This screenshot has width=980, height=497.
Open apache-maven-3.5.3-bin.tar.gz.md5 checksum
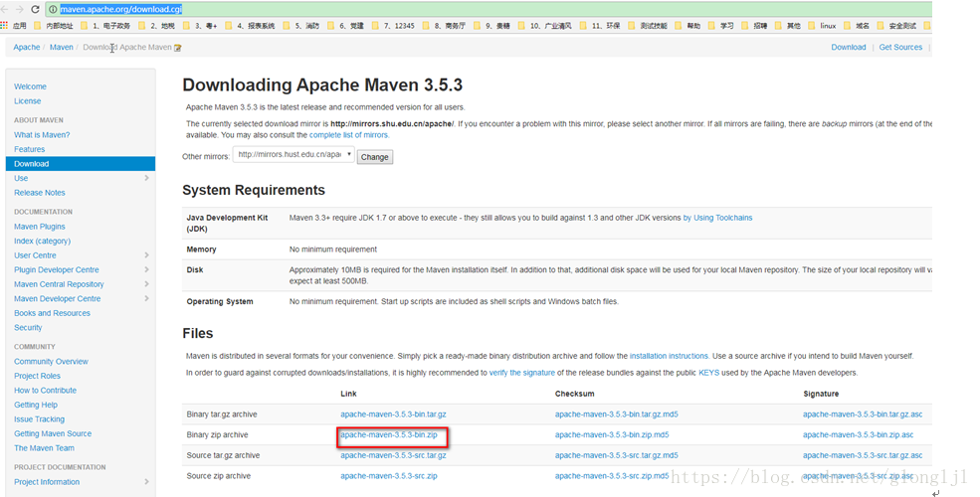click(616, 414)
